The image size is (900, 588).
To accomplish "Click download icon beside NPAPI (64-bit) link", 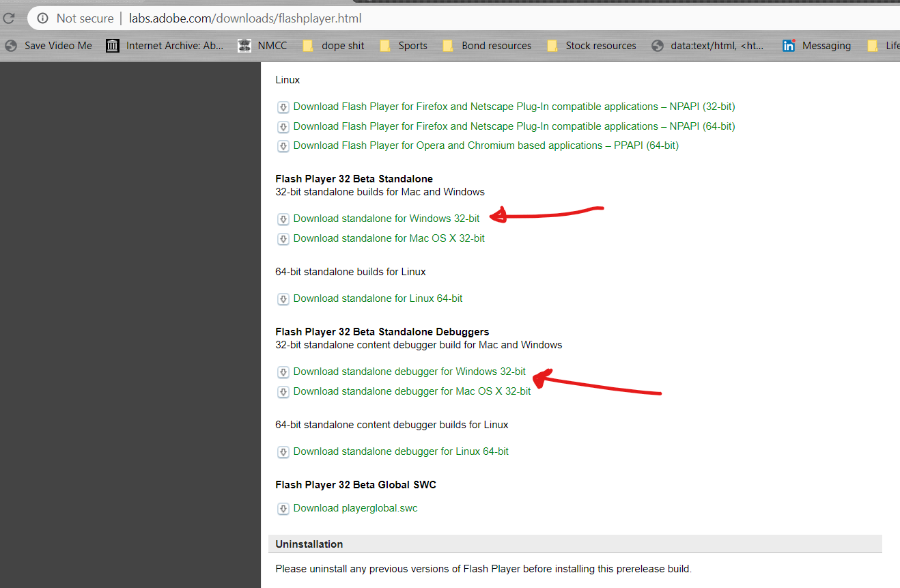I will tap(283, 127).
